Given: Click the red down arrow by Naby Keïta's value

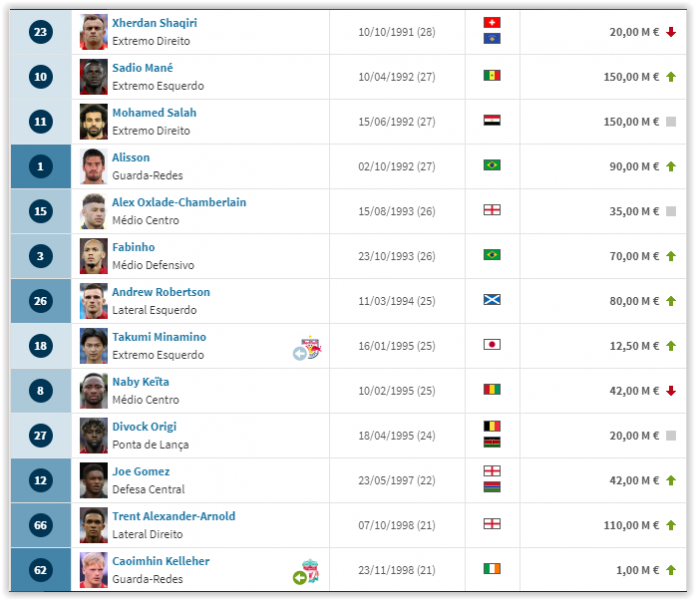Looking at the screenshot, I should coord(671,390).
